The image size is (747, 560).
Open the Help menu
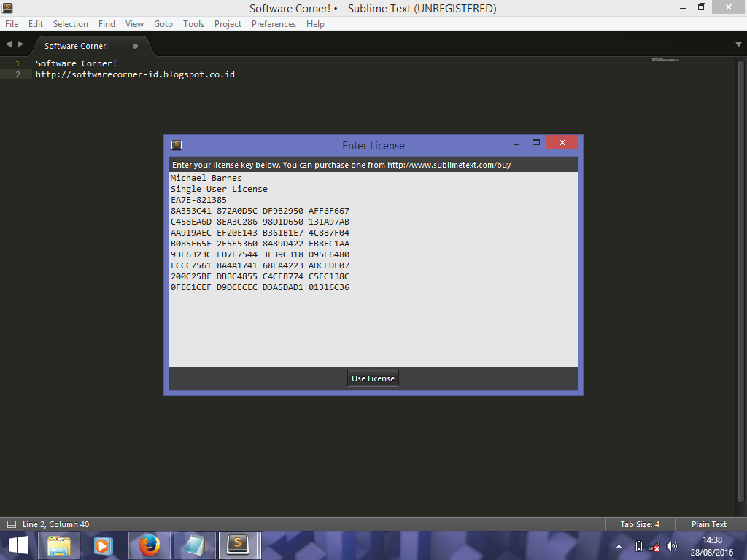tap(315, 24)
